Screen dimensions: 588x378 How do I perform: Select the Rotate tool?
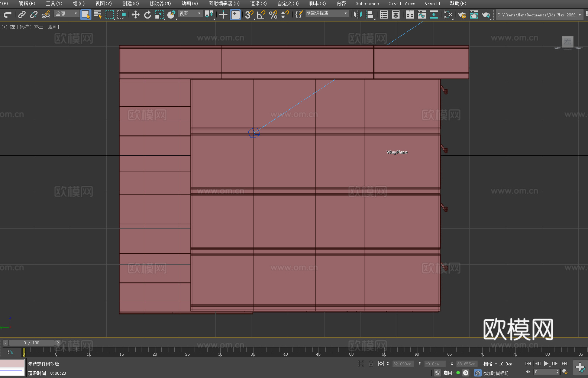[148, 14]
